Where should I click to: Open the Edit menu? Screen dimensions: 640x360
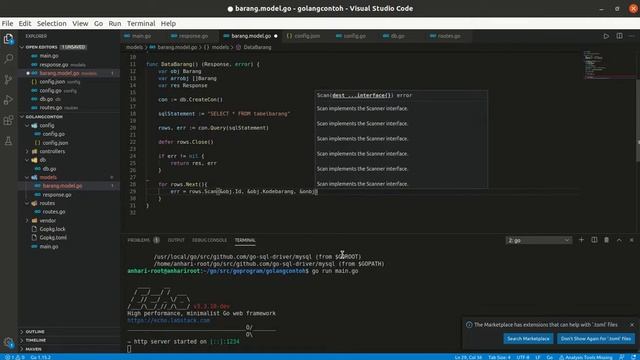(25, 23)
